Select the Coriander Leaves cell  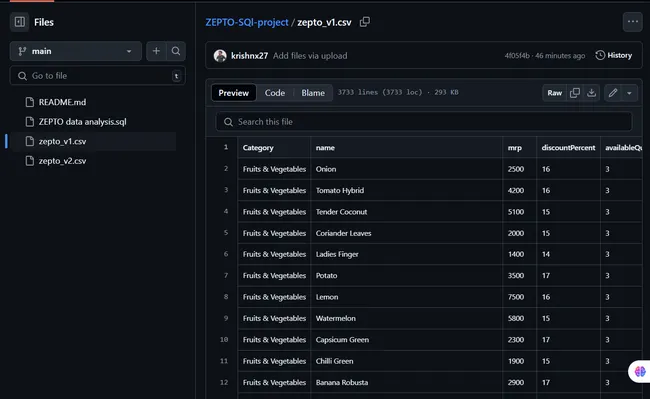tap(406, 233)
